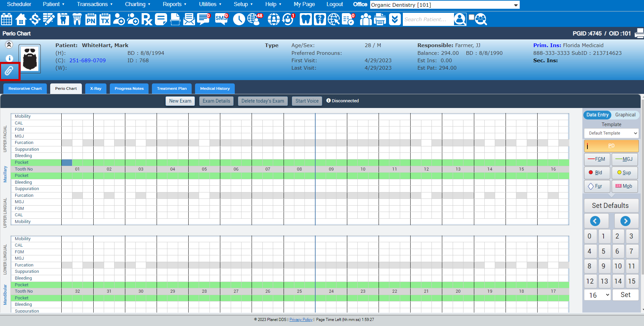The height and width of the screenshot is (326, 644).
Task: Open the Scheduler menu item
Action: click(x=19, y=4)
